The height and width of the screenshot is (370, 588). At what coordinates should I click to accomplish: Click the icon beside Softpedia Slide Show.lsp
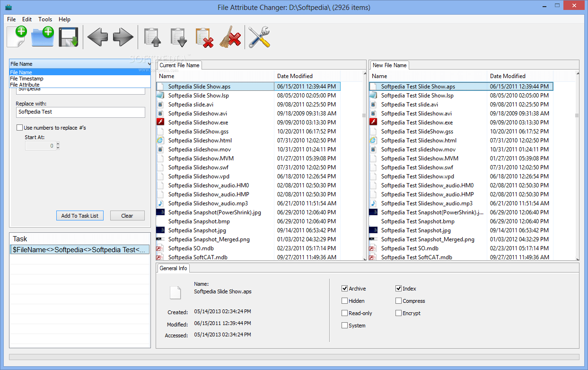[160, 95]
